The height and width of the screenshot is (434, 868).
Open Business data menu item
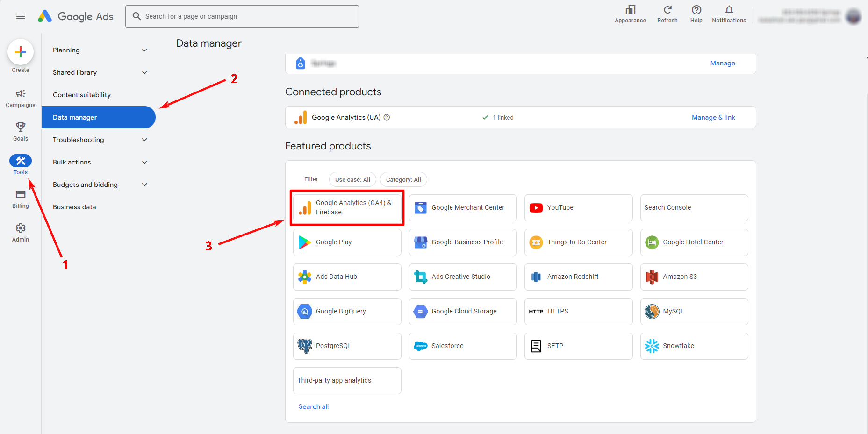point(99,207)
